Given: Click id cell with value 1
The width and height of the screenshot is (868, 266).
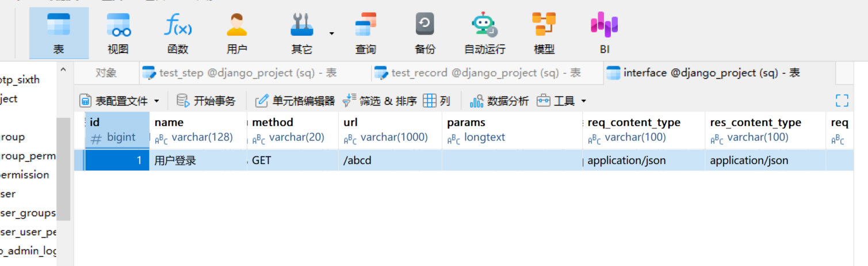Looking at the screenshot, I should tap(117, 161).
